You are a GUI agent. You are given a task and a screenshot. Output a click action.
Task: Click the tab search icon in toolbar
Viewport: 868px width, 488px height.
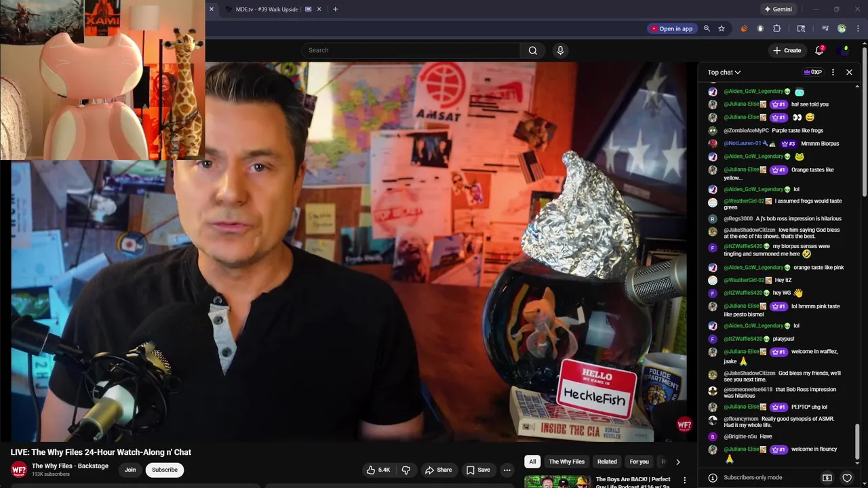[801, 28]
